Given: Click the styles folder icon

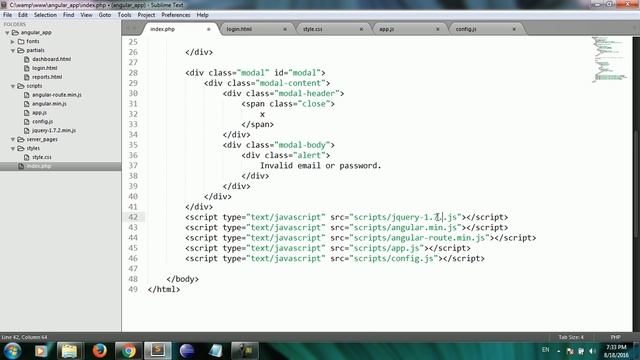Looking at the screenshot, I should 21,148.
